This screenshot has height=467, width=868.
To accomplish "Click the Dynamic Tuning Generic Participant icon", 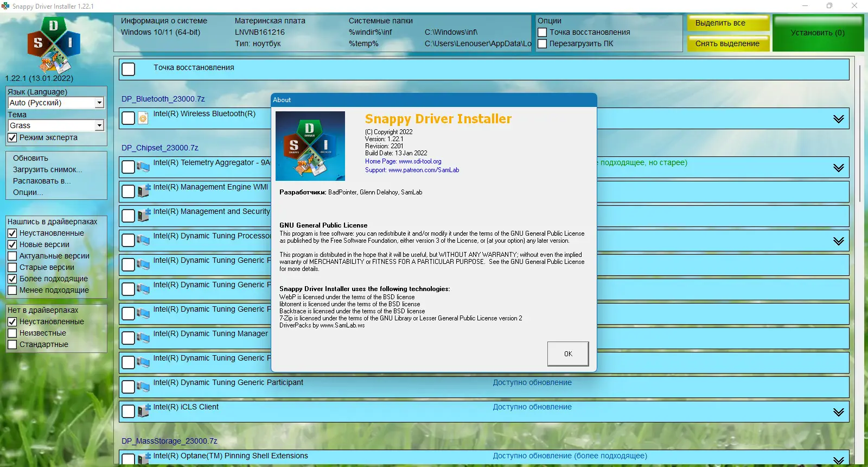I will tap(143, 387).
